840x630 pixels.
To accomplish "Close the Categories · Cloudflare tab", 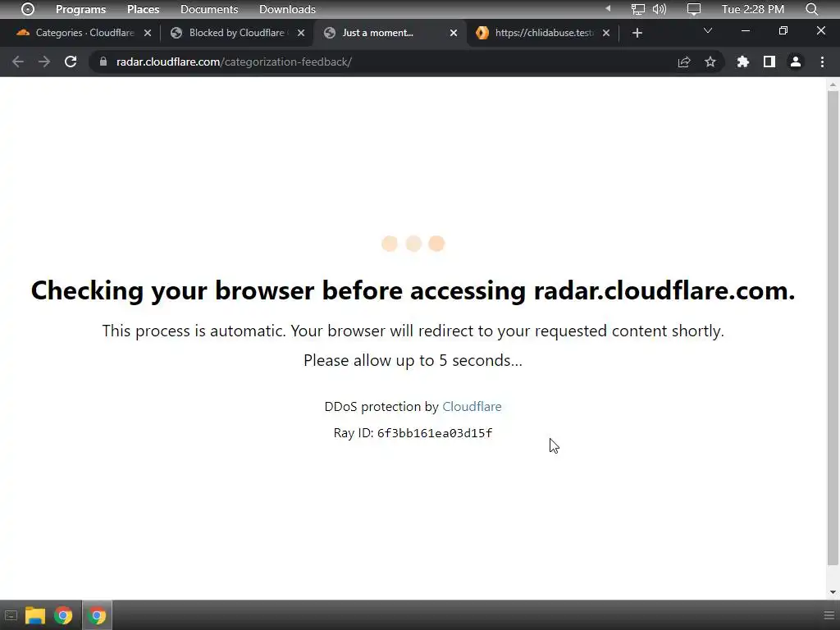I will (x=148, y=33).
